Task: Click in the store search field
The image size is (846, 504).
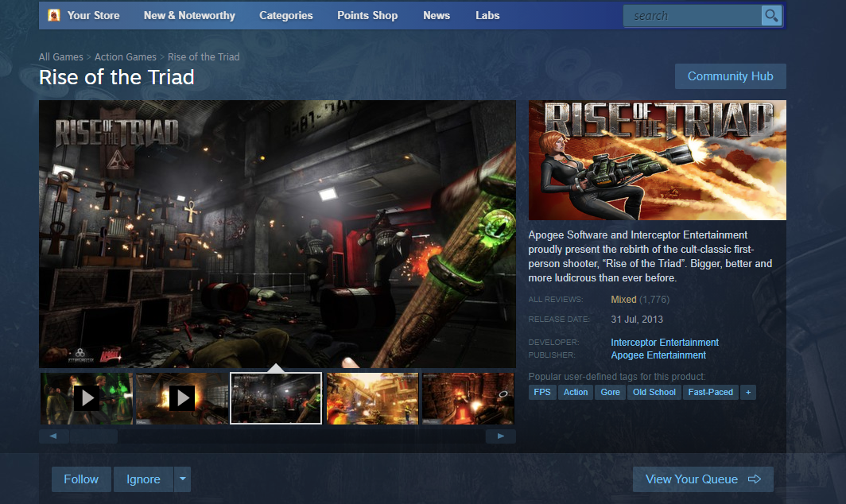Action: (690, 16)
